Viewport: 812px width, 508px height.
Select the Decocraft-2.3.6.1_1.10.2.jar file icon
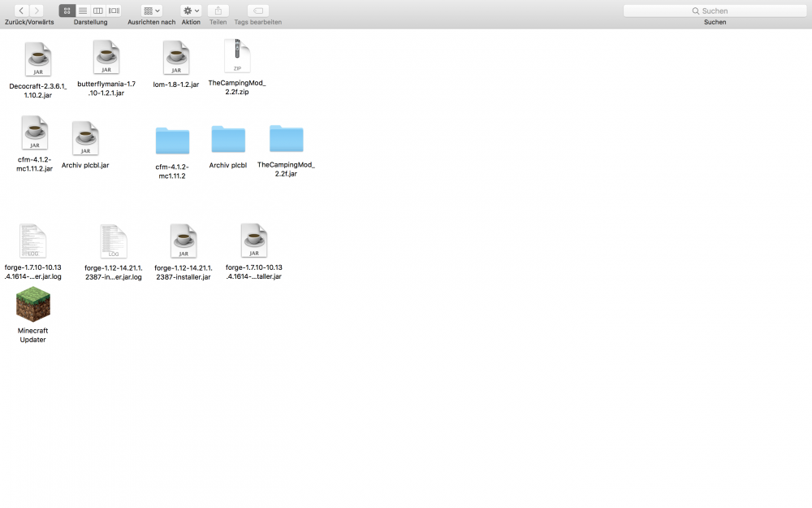point(38,59)
